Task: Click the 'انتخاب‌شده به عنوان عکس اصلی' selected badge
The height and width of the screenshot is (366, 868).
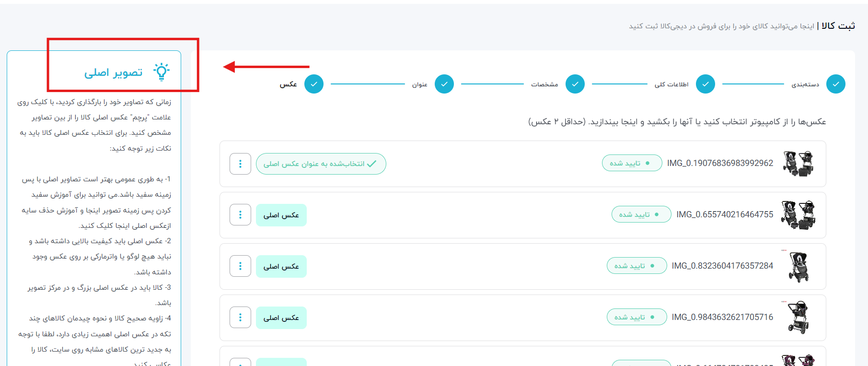Action: (321, 164)
